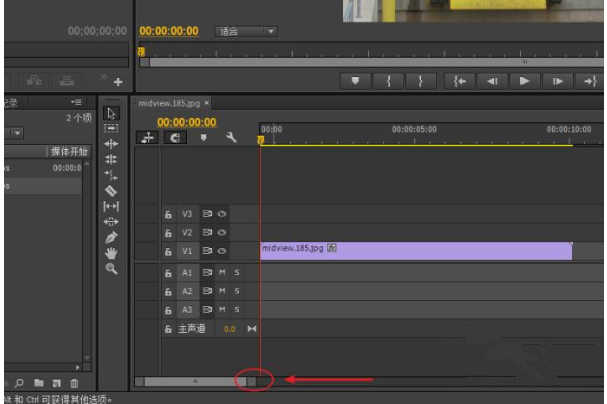Viewport: 607px width, 404px height.
Task: Select the Pen tool
Action: (111, 237)
